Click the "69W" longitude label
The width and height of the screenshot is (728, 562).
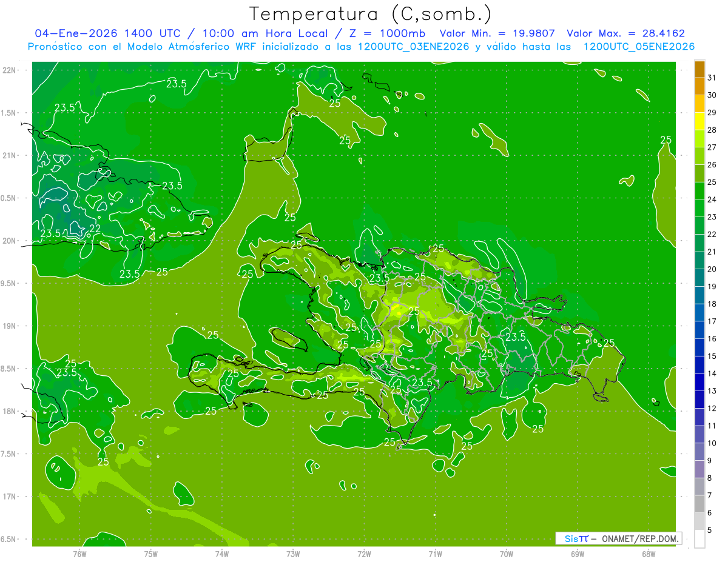(578, 554)
